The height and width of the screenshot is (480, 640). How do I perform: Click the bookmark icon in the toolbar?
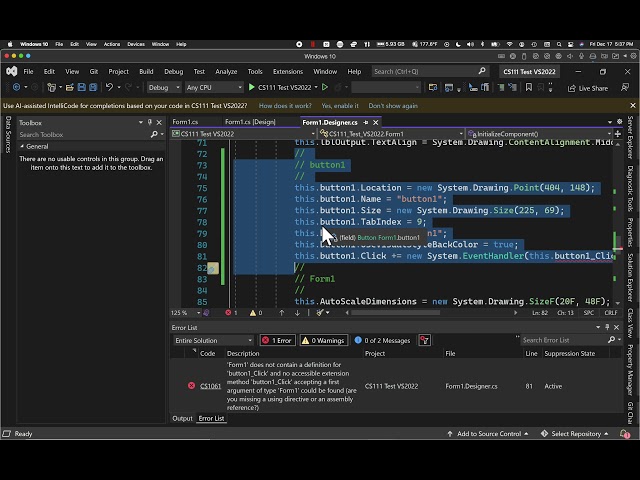click(529, 87)
